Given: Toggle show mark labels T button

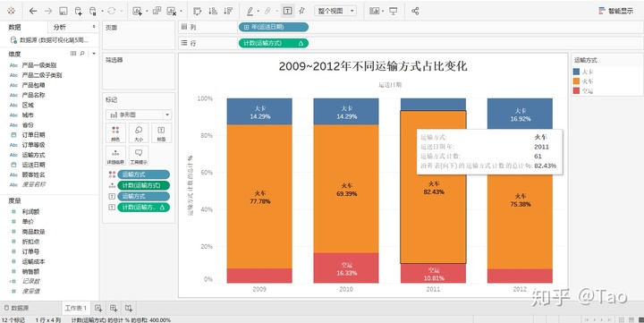Looking at the screenshot, I should (x=288, y=11).
